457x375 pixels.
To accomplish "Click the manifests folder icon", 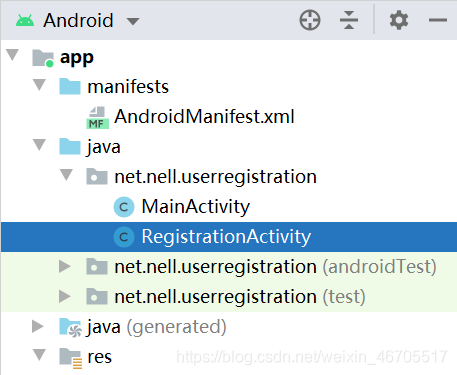I will 70,87.
